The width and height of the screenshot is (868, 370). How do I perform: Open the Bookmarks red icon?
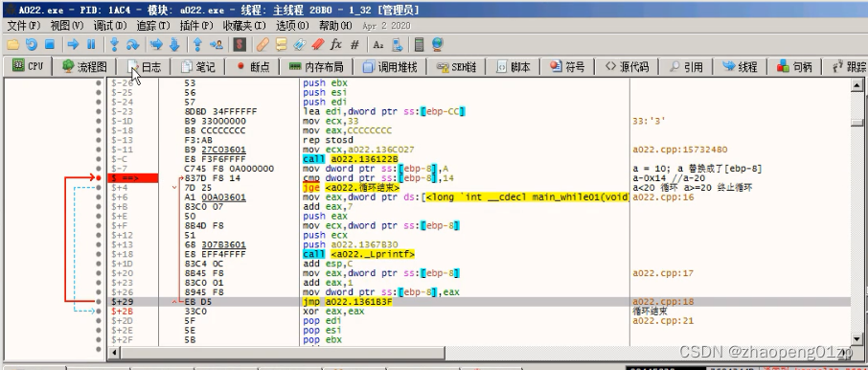pyautogui.click(x=318, y=44)
